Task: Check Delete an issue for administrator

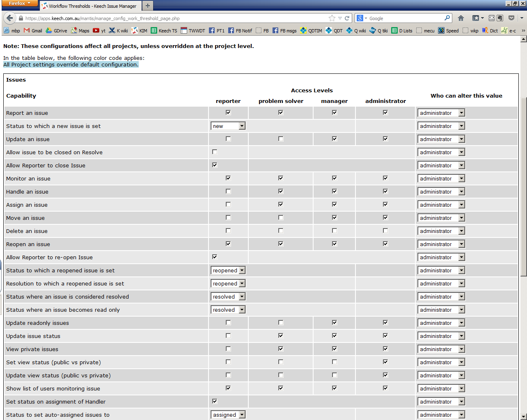Action: click(x=385, y=231)
